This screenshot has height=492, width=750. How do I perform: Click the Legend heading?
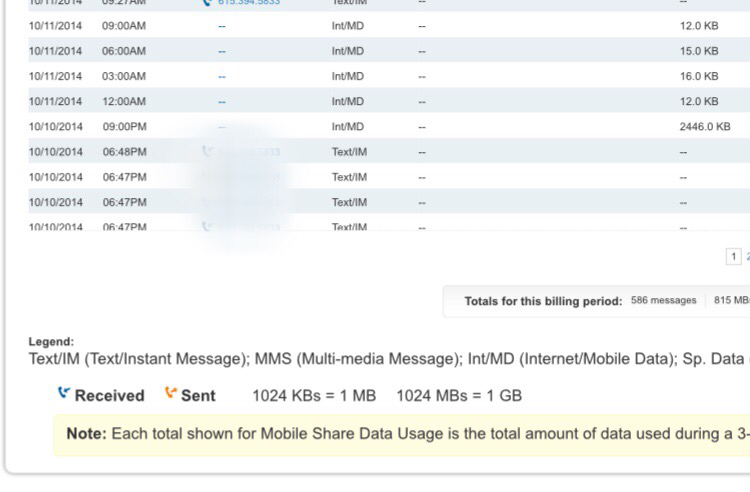51,342
